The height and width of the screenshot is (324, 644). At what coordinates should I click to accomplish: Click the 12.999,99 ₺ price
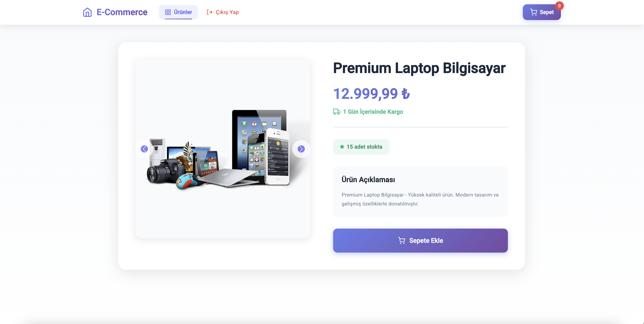tap(371, 94)
